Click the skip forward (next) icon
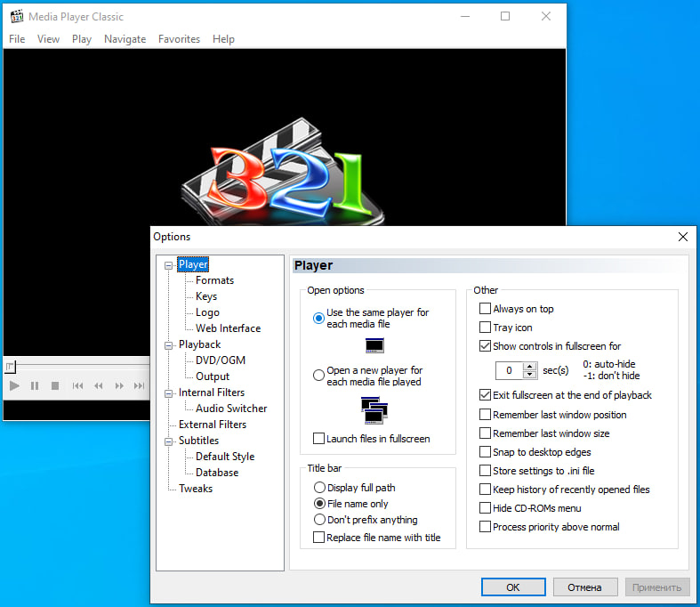Screen dimensions: 700x607 [x=139, y=385]
